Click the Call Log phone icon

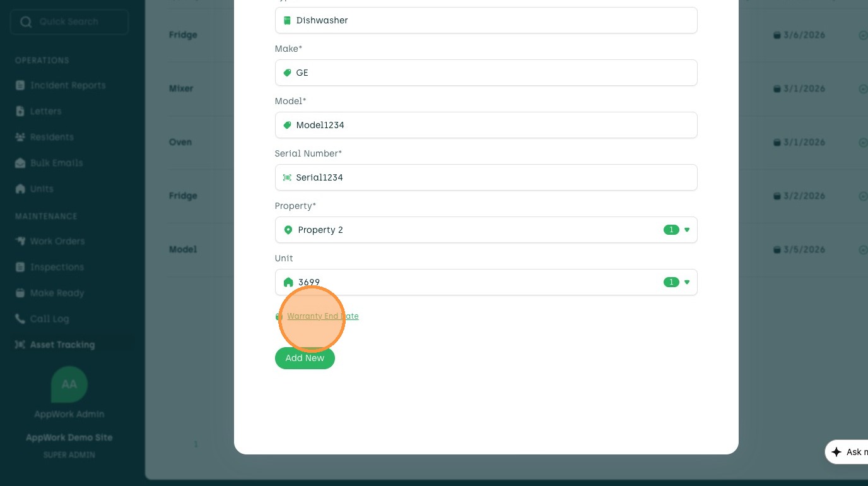pyautogui.click(x=20, y=319)
